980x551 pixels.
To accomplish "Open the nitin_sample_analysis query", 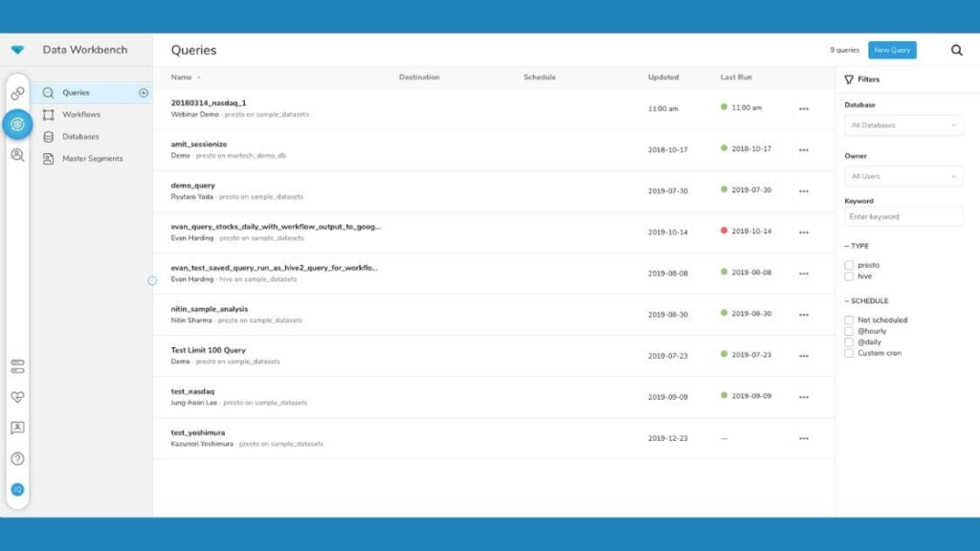I will coord(209,309).
